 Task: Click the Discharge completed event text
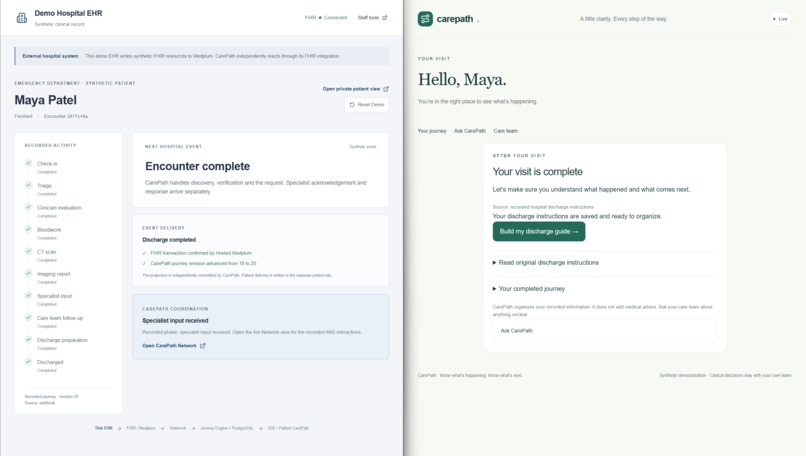point(169,240)
